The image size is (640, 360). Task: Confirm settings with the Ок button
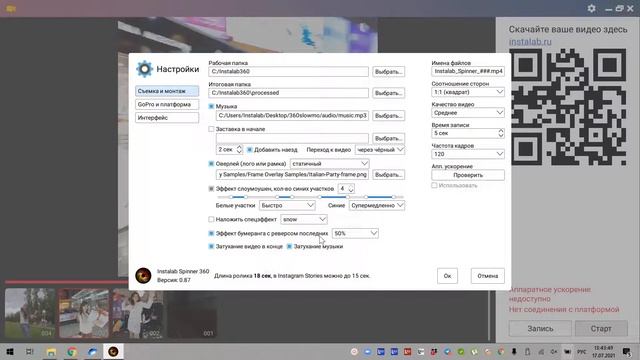tap(447, 276)
